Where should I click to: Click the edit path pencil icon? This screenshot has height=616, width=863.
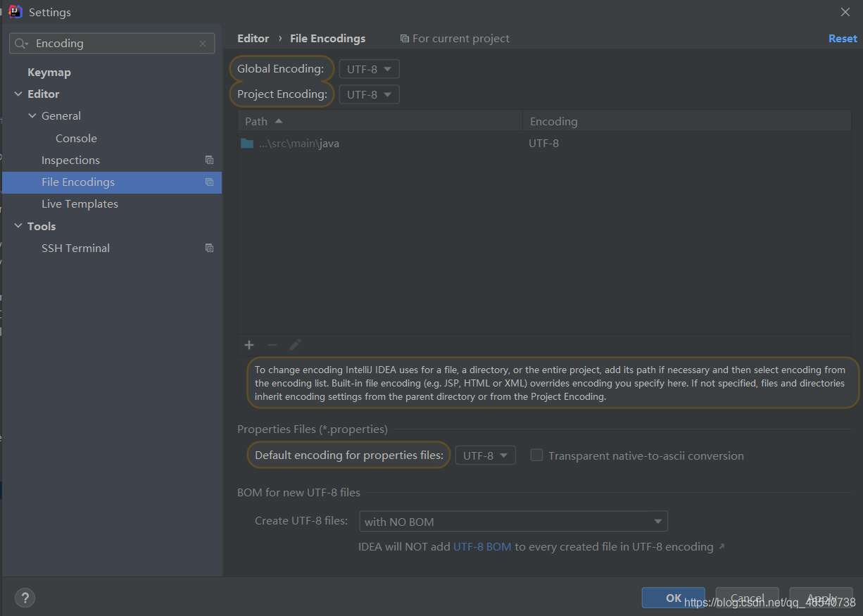click(x=295, y=345)
